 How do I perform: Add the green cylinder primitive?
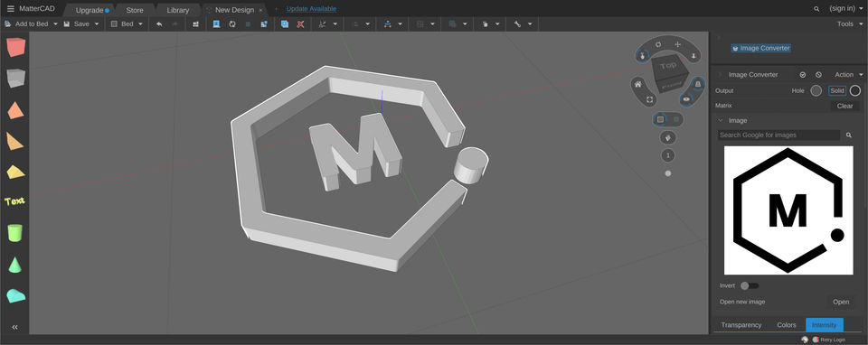coord(15,232)
